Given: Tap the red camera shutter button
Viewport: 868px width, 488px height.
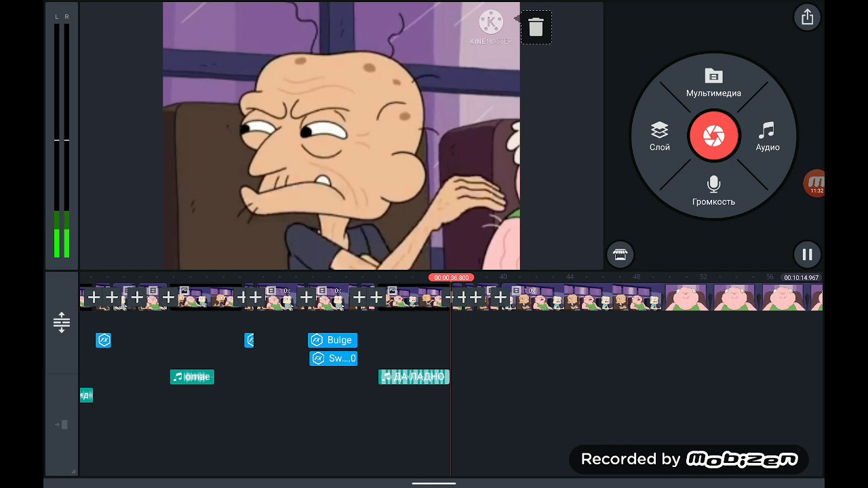Looking at the screenshot, I should tap(713, 136).
